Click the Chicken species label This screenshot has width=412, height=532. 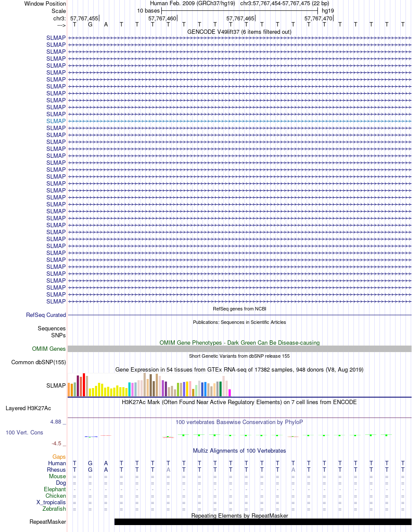(56, 496)
